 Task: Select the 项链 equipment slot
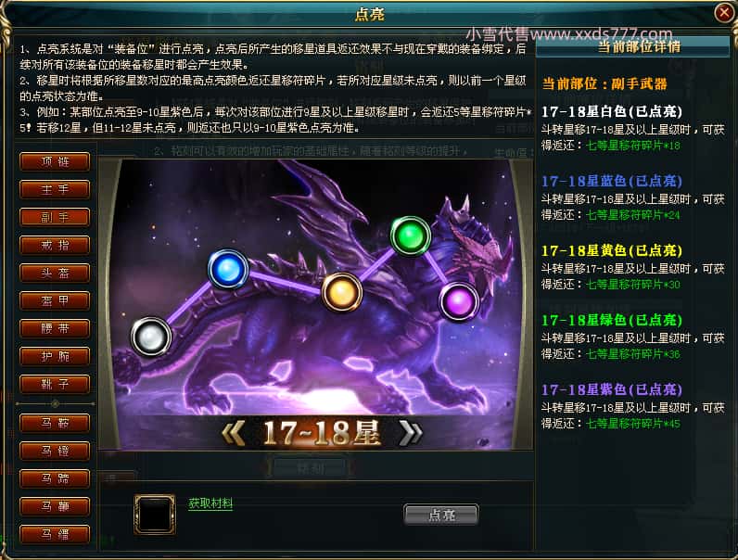tap(55, 161)
